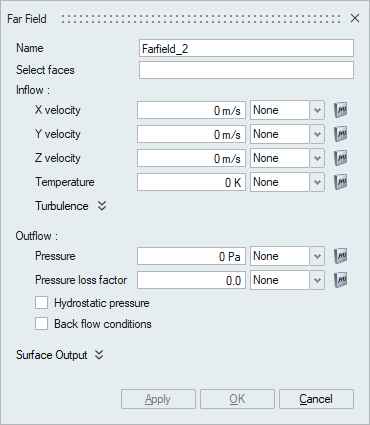370x425 pixels.
Task: Expand the Surface Output section
Action: (99, 355)
